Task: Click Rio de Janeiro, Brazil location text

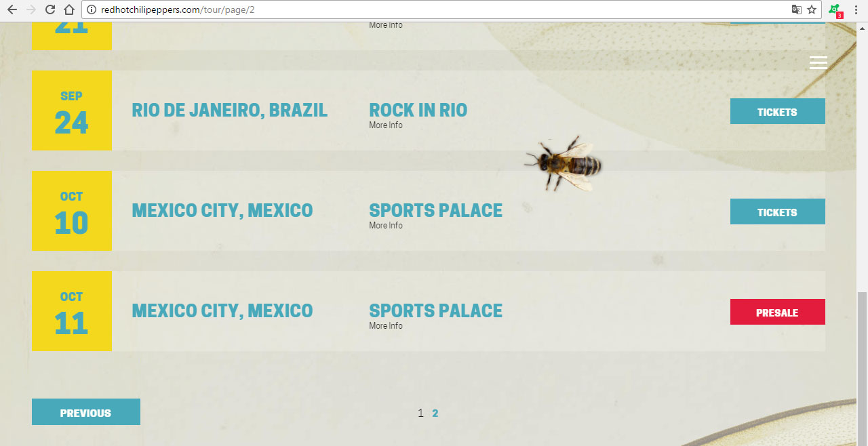Action: 230,110
